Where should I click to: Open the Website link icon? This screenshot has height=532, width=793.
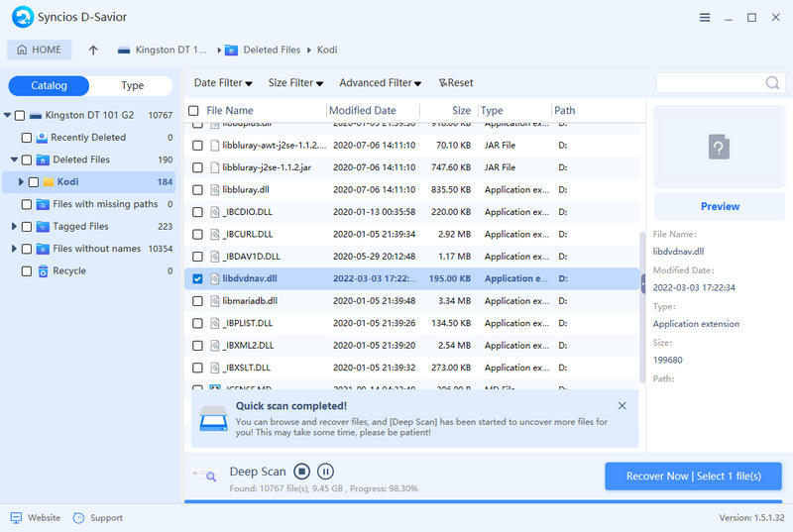click(x=16, y=517)
